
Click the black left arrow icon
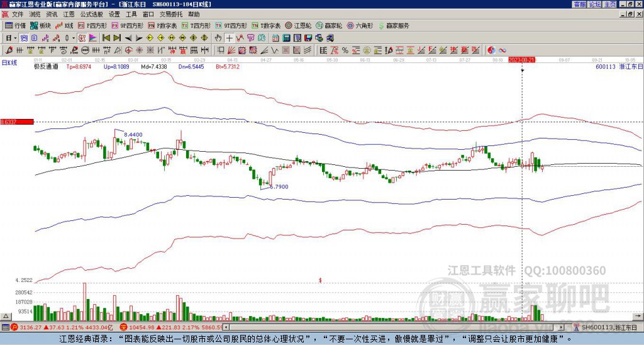click(x=128, y=38)
